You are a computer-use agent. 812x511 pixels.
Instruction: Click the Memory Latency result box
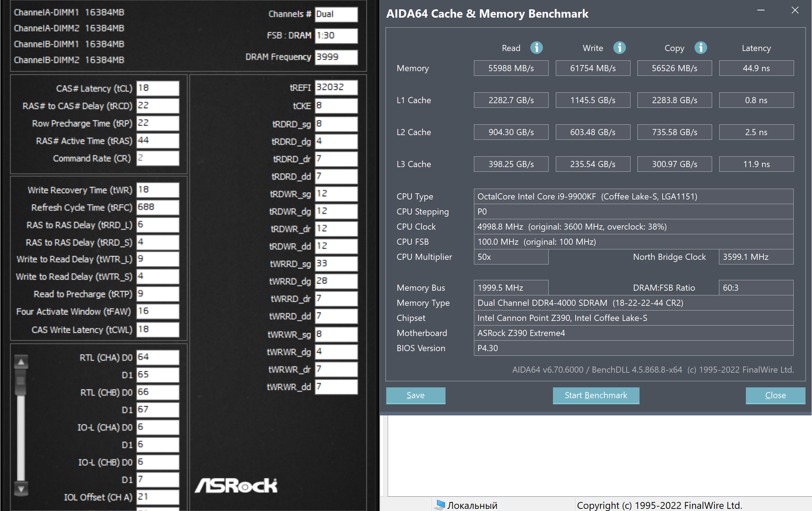pyautogui.click(x=756, y=68)
